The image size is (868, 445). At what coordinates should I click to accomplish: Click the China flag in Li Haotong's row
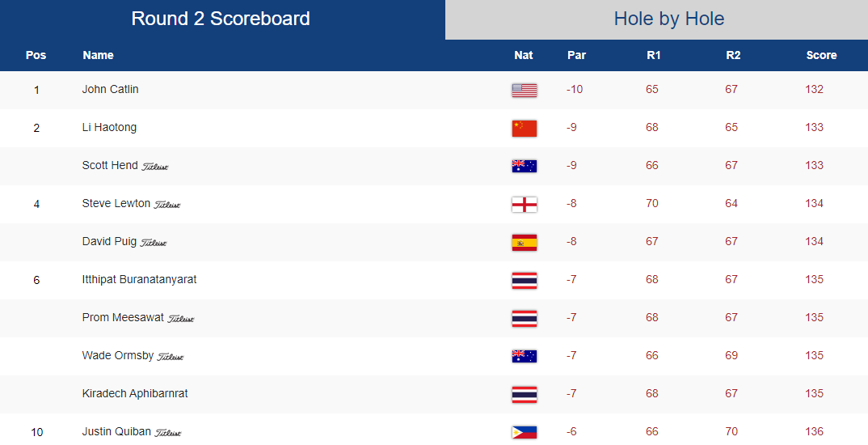point(525,129)
